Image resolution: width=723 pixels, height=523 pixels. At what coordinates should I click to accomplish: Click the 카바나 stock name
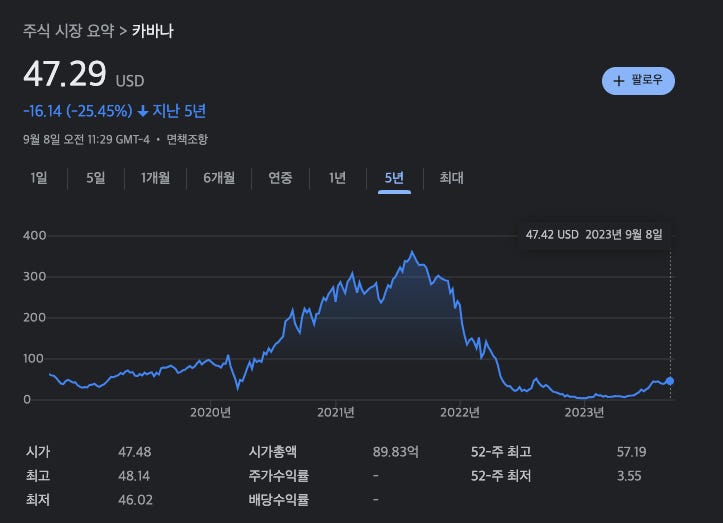click(153, 31)
